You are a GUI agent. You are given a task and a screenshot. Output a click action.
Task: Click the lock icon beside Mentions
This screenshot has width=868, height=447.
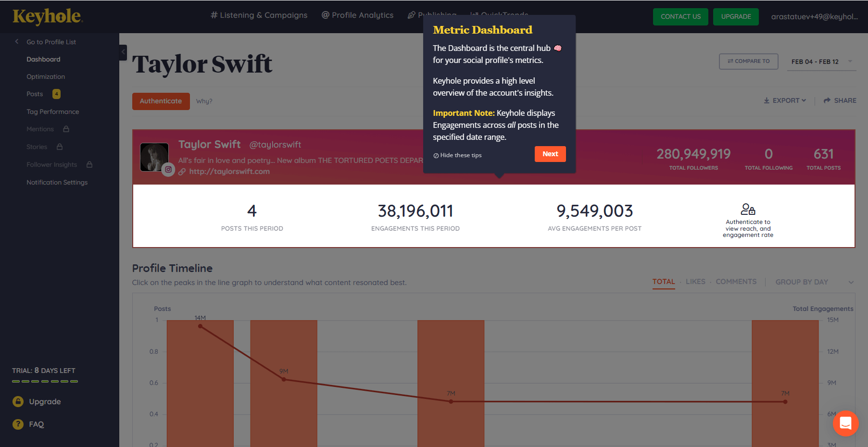click(66, 129)
